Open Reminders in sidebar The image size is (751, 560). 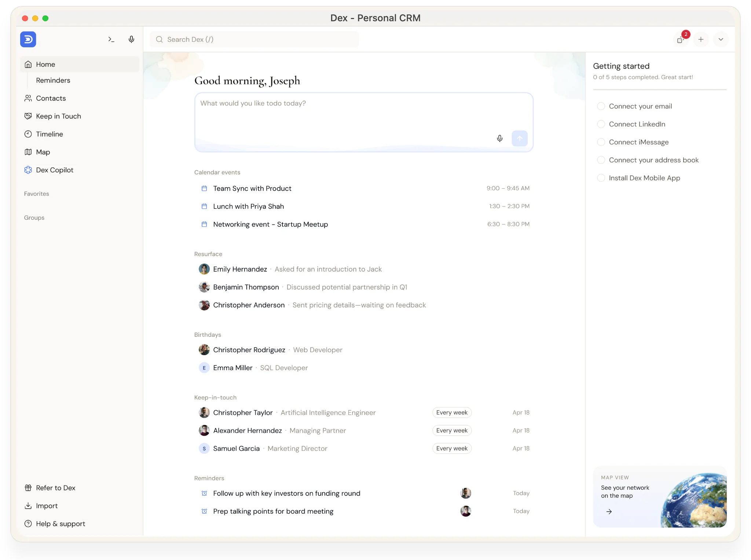pyautogui.click(x=53, y=80)
